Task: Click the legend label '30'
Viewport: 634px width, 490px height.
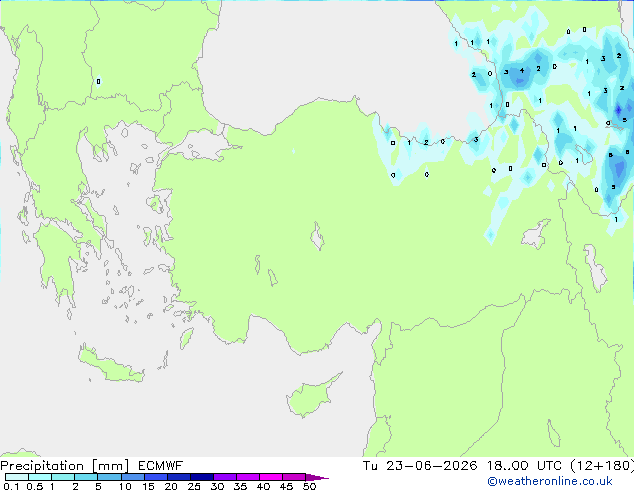Action: (x=217, y=486)
